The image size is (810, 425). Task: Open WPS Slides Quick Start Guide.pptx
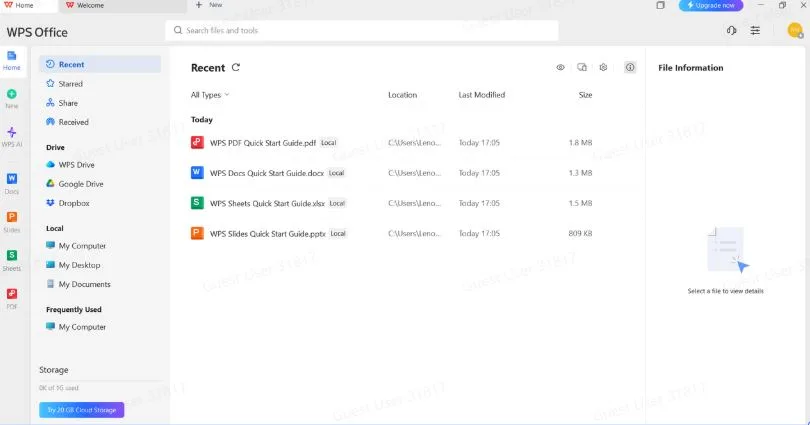tap(268, 234)
